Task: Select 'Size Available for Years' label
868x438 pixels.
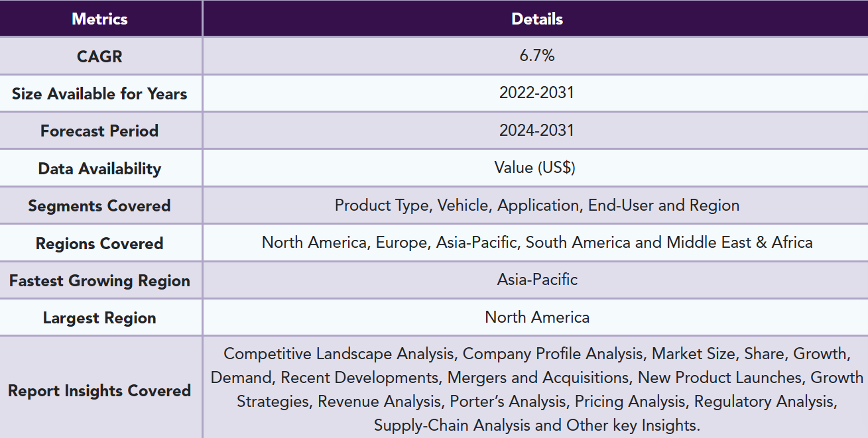Action: click(x=99, y=93)
